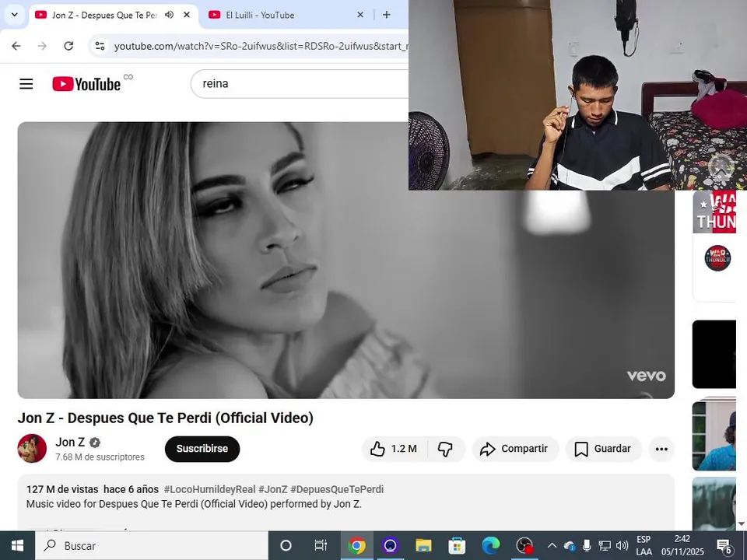Click the Suscribirse button
Viewport: 747px width, 560px height.
[x=202, y=449]
